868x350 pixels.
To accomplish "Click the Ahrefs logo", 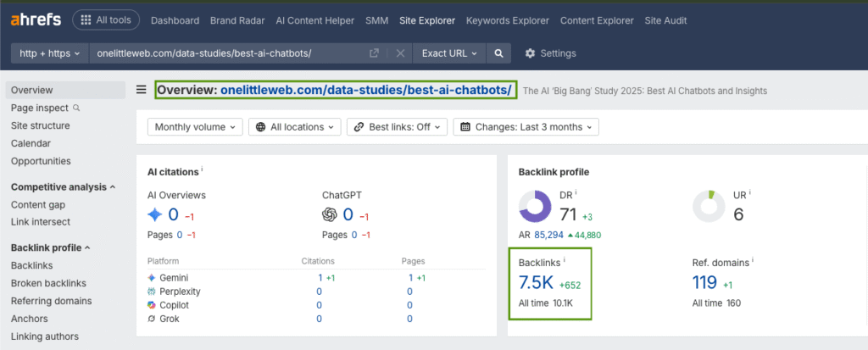I will (36, 20).
